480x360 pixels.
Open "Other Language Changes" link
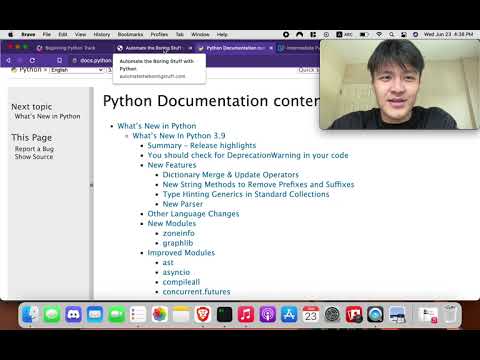coord(193,214)
